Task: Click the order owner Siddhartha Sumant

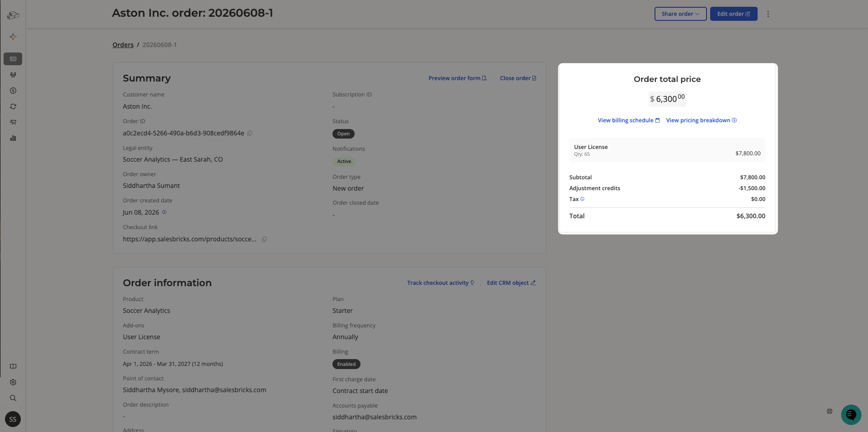Action: tap(152, 186)
